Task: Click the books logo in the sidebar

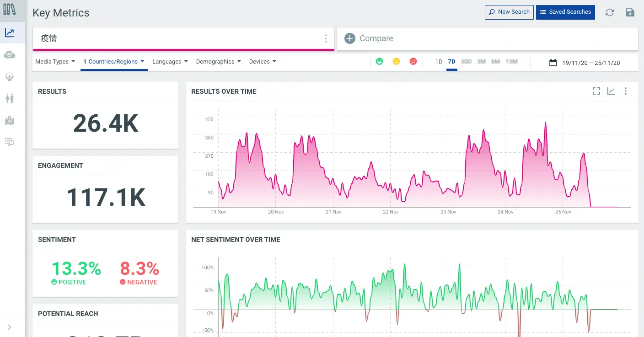Action: (10, 9)
